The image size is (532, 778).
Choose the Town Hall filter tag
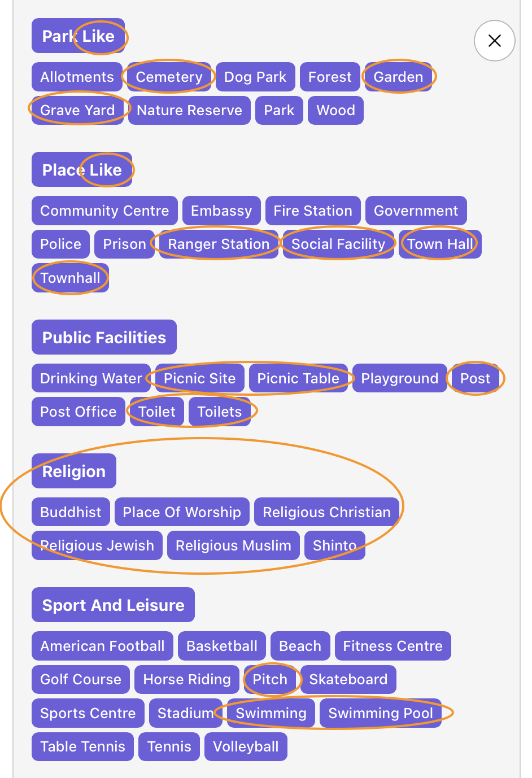click(x=440, y=244)
